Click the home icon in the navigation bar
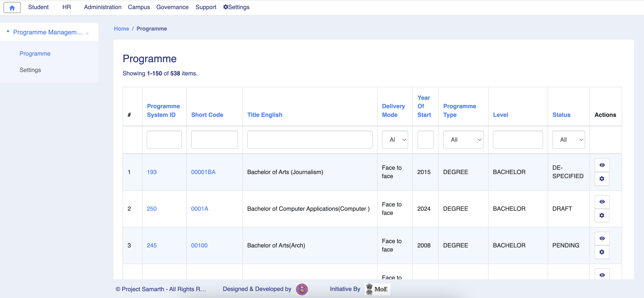This screenshot has height=298, width=644. click(x=12, y=7)
